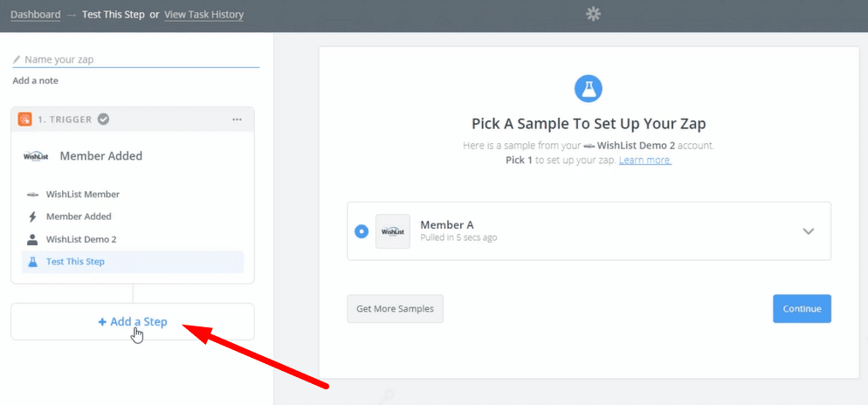
Task: Click the Member A WishList thumbnail
Action: (393, 231)
